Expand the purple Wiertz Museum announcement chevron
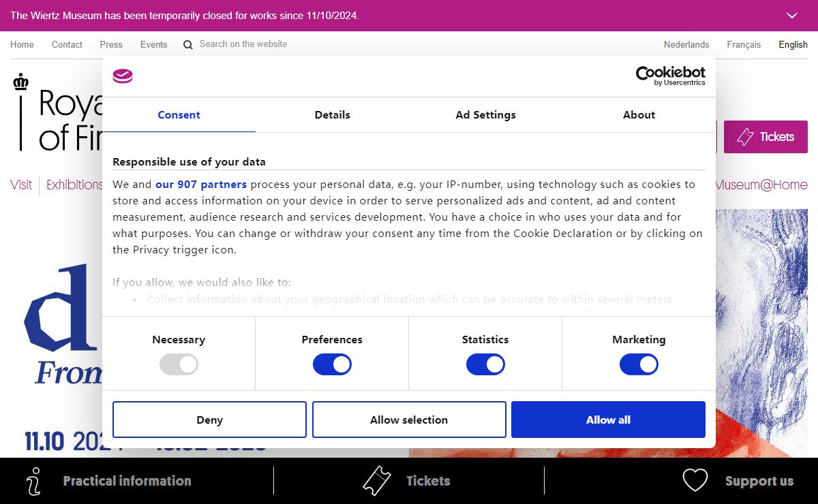The width and height of the screenshot is (818, 504). (x=792, y=16)
